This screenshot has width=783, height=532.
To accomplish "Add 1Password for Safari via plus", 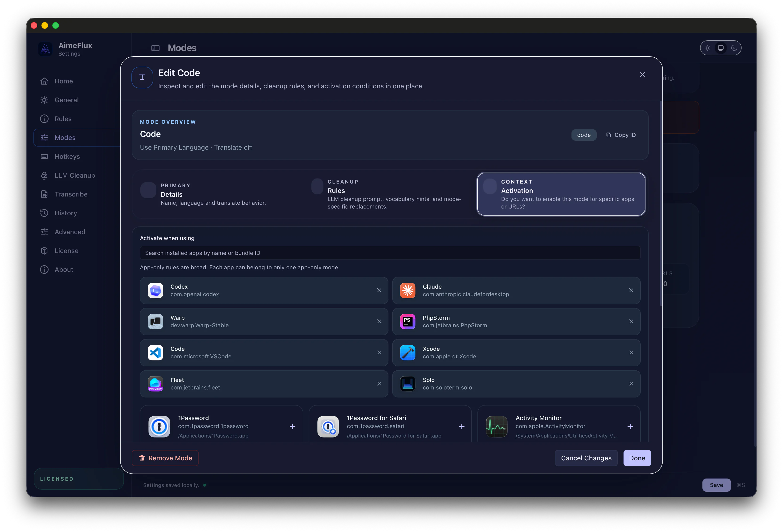I will (462, 426).
